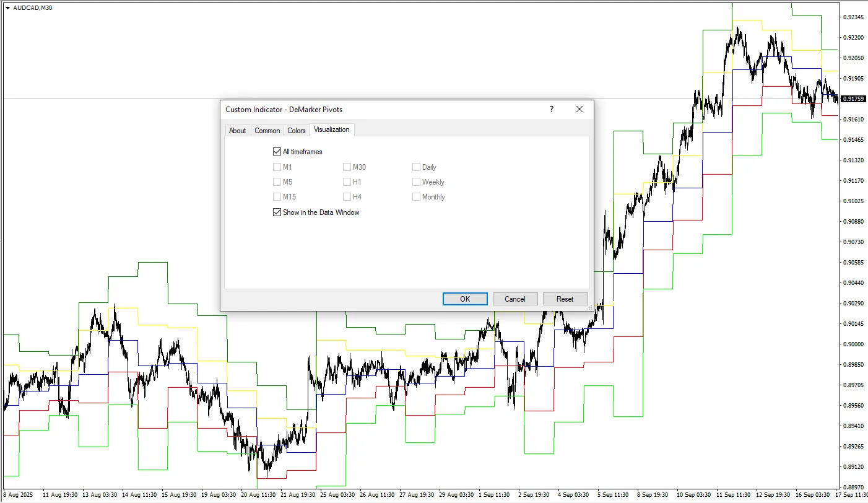Click the question mark help icon
868x503 pixels.
(551, 110)
